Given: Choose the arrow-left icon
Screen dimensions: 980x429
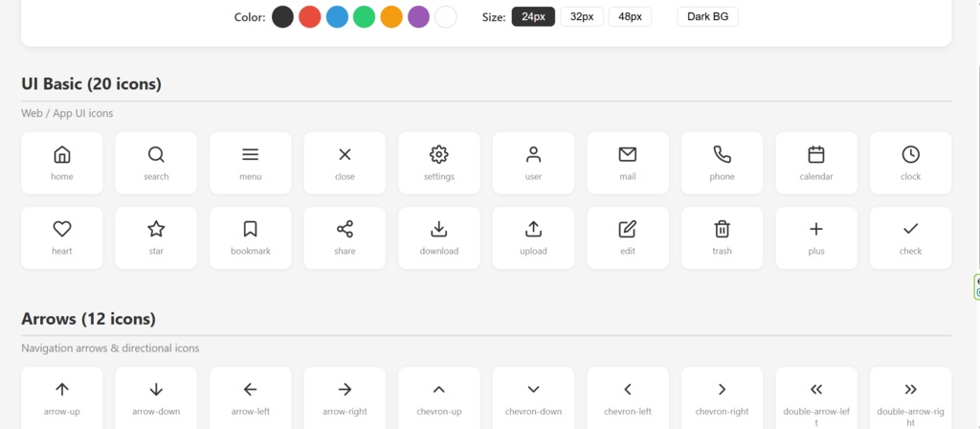Looking at the screenshot, I should [x=251, y=390].
